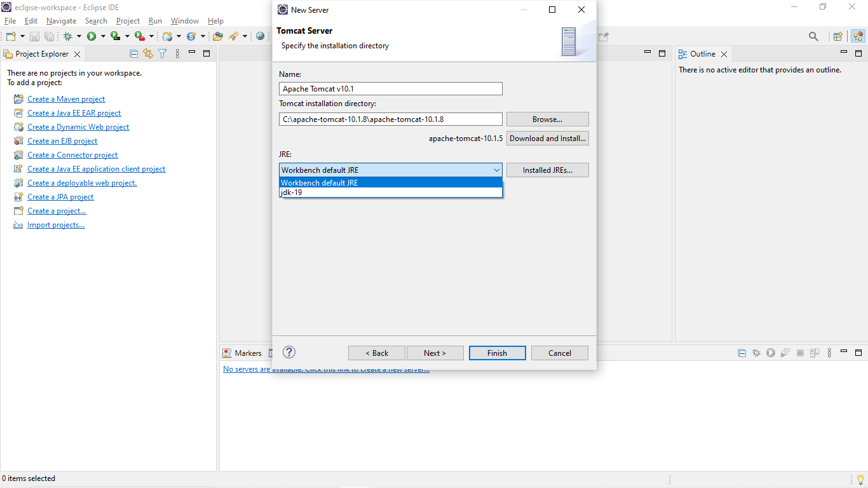Click the green Run button icon
The width and height of the screenshot is (868, 488).
click(92, 36)
